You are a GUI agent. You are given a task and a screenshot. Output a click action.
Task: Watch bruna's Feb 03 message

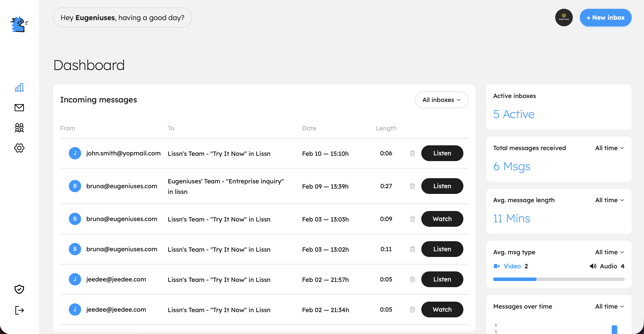coord(442,219)
